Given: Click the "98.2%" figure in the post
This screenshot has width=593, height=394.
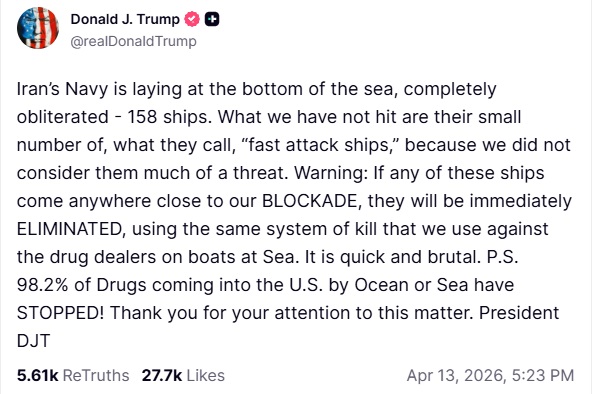Looking at the screenshot, I should tap(42, 285).
